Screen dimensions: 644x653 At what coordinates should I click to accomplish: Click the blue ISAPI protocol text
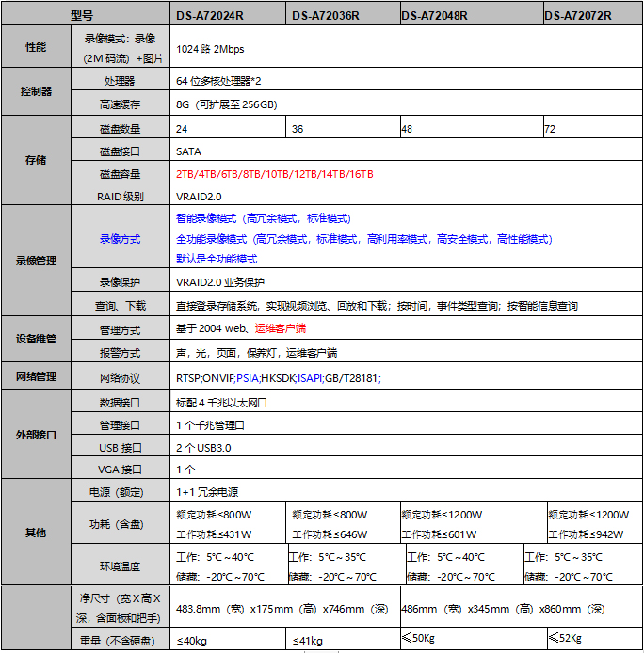coord(310,378)
